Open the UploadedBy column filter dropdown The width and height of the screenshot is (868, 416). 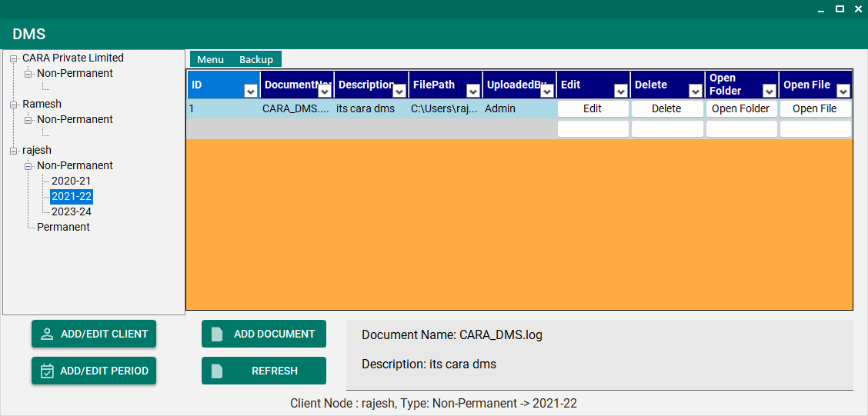point(547,92)
